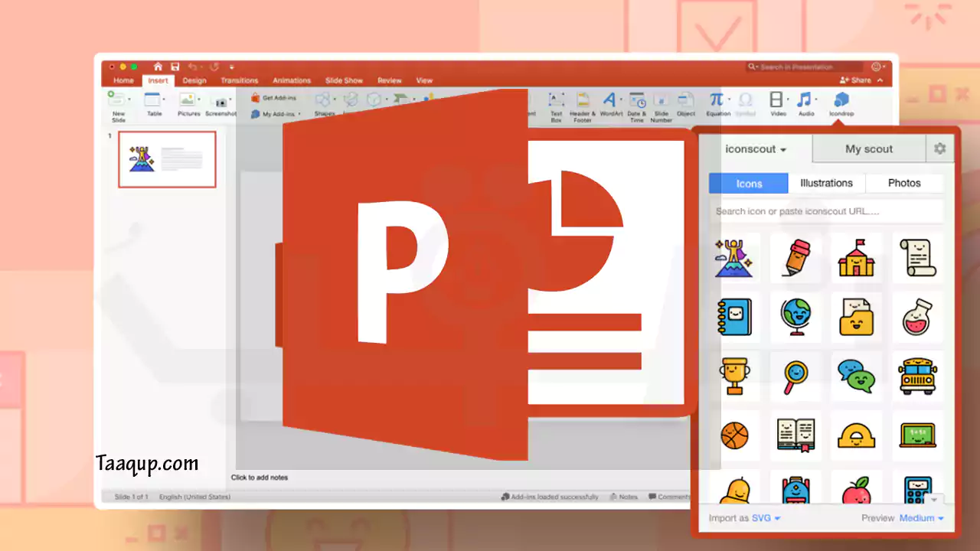Screen dimensions: 980x551
Task: Click the Home icon in title bar
Action: [x=158, y=67]
